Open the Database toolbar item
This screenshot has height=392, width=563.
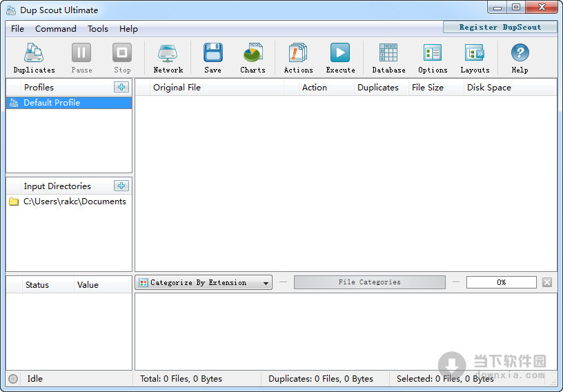click(x=388, y=58)
